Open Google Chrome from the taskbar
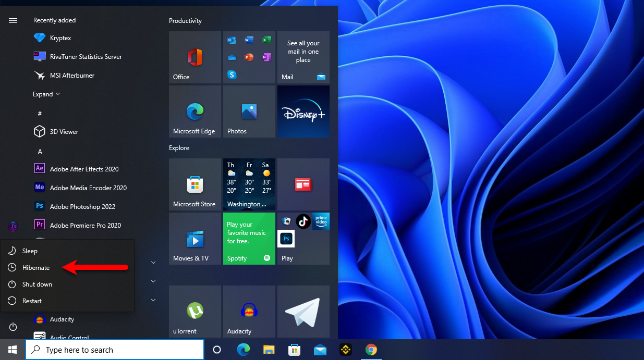The height and width of the screenshot is (360, 644). (371, 350)
